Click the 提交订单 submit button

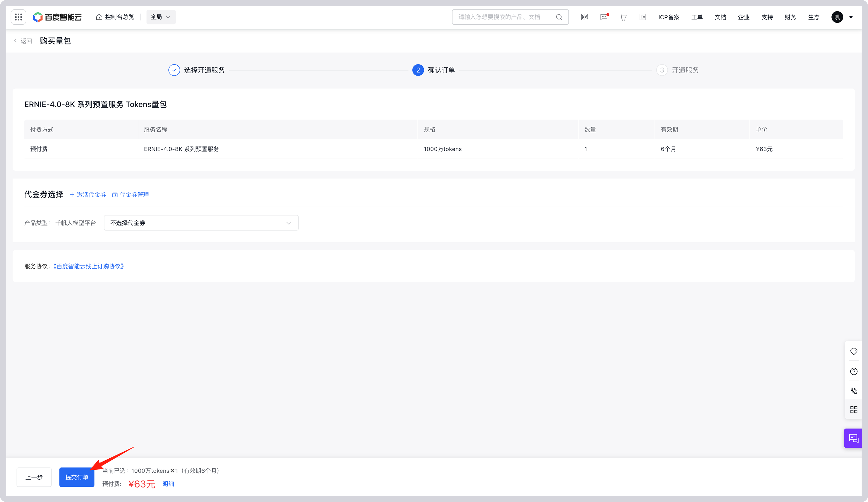(x=76, y=477)
